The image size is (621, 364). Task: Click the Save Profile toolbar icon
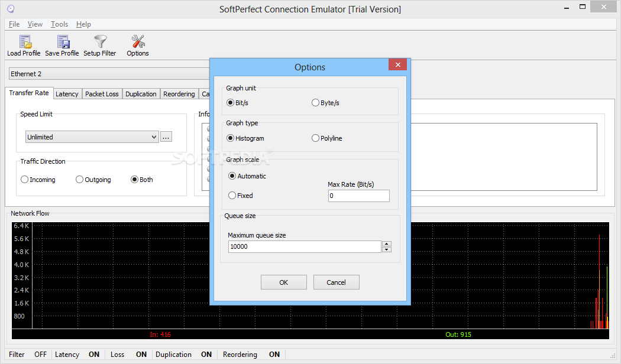coord(62,45)
